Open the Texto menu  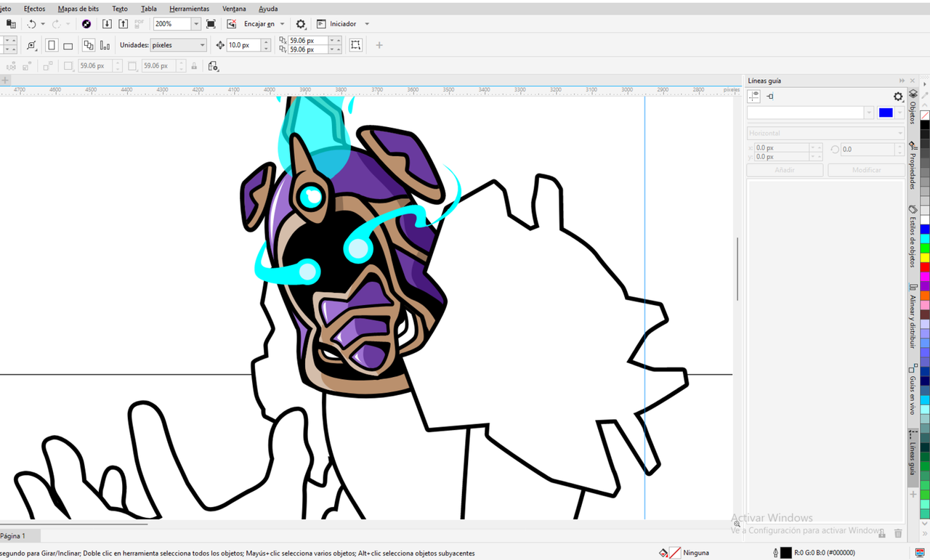(120, 9)
